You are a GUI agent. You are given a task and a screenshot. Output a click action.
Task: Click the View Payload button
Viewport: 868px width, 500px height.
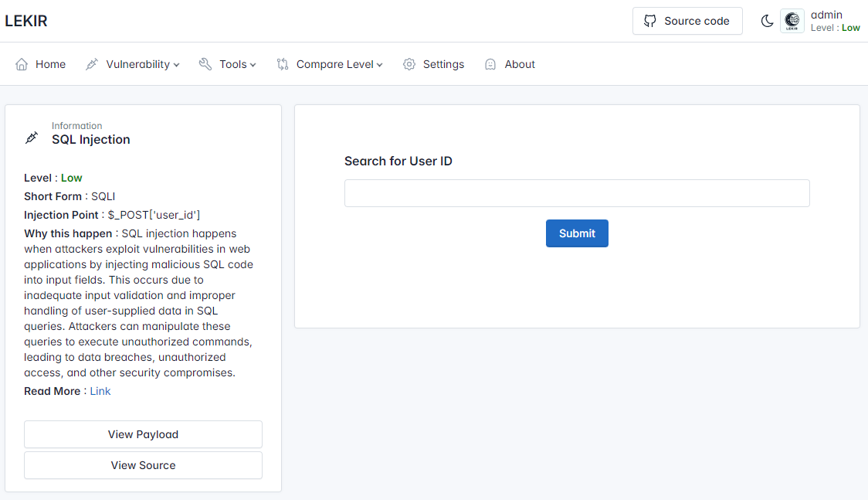pos(143,434)
